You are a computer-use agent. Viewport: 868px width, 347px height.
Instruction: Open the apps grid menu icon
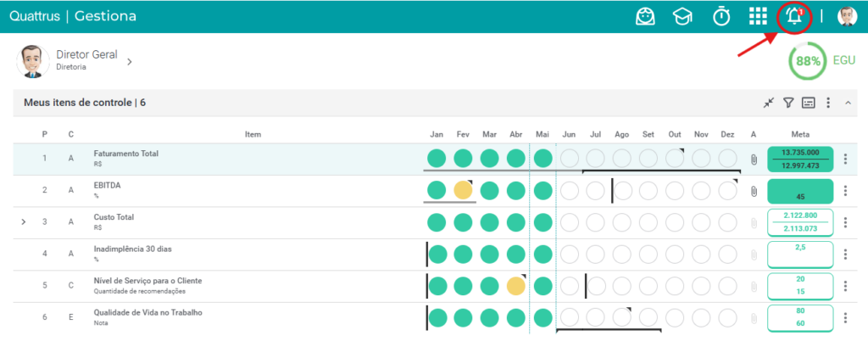(758, 17)
